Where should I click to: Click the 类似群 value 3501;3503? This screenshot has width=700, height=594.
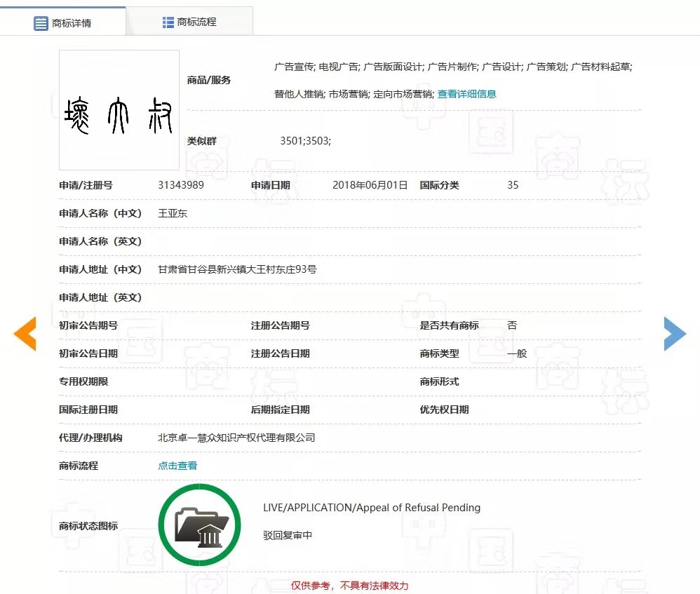304,141
